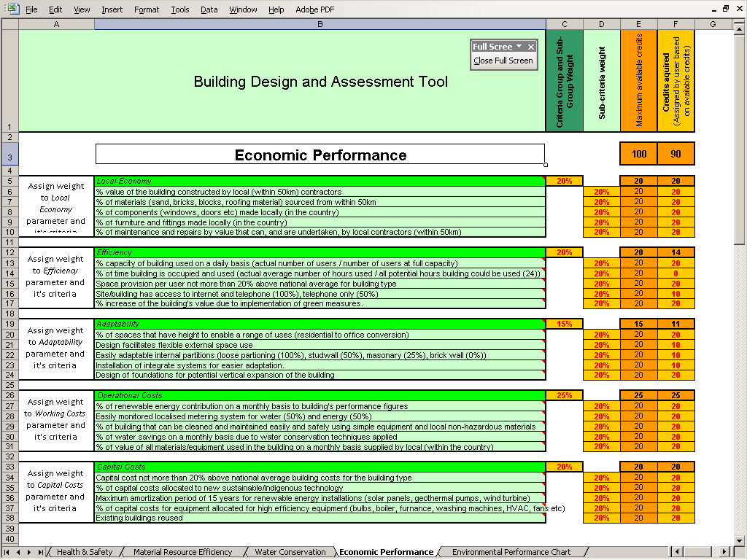Open the Data menu

point(209,9)
